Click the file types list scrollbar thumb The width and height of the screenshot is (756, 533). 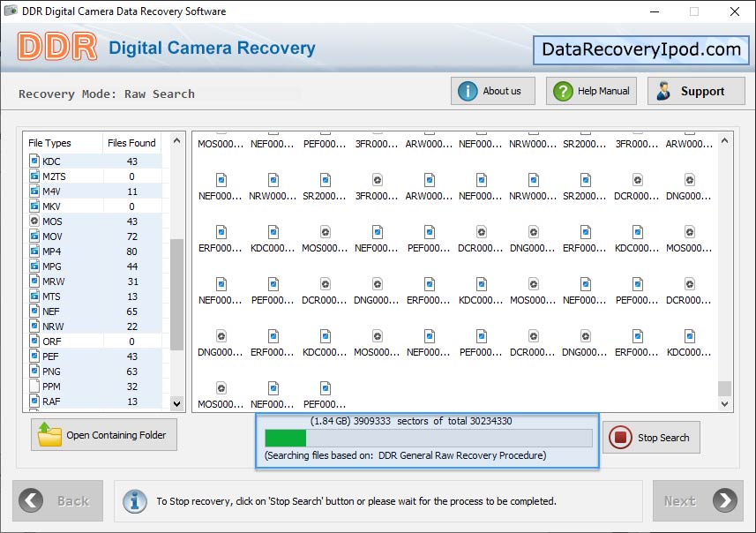coord(177,294)
